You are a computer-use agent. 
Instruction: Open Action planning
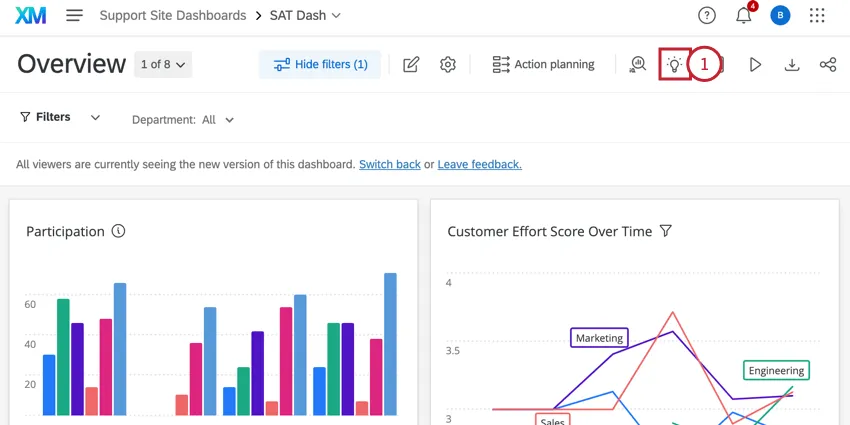[543, 65]
